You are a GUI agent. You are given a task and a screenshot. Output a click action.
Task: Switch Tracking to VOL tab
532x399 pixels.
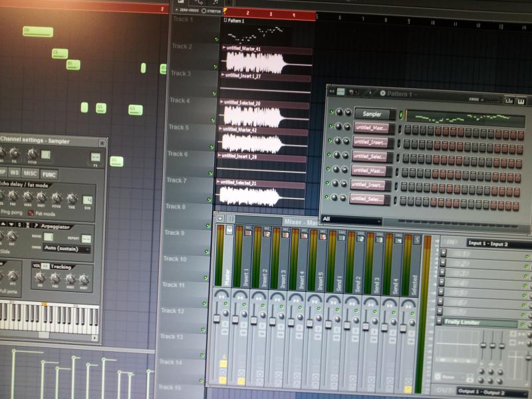(x=37, y=265)
